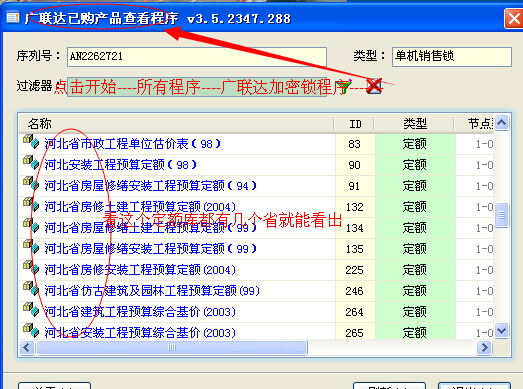Click ID cell 132
Screen dimensions: 523x389
(x=355, y=207)
